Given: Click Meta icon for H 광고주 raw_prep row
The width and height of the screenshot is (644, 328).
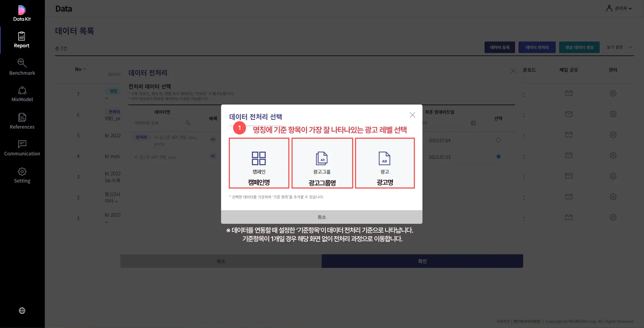Looking at the screenshot, I should click(213, 139).
